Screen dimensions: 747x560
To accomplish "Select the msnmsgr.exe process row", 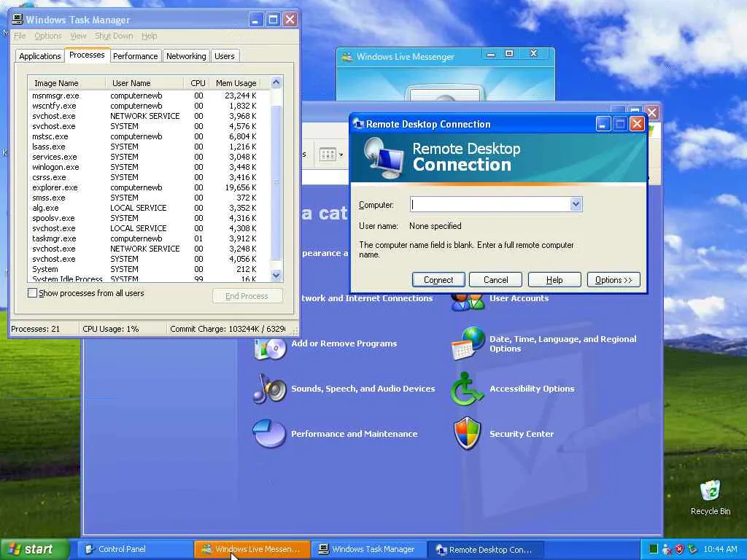I will click(149, 96).
